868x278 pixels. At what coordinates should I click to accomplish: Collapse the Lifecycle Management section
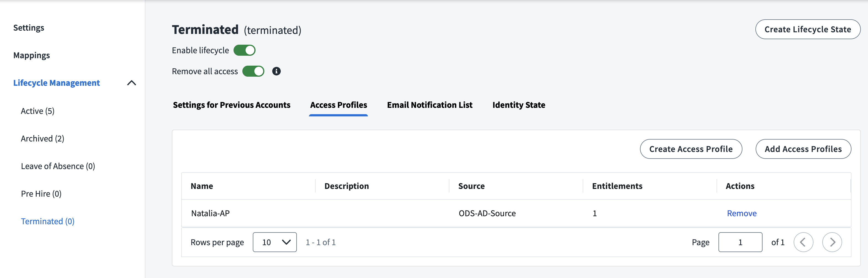pyautogui.click(x=131, y=83)
